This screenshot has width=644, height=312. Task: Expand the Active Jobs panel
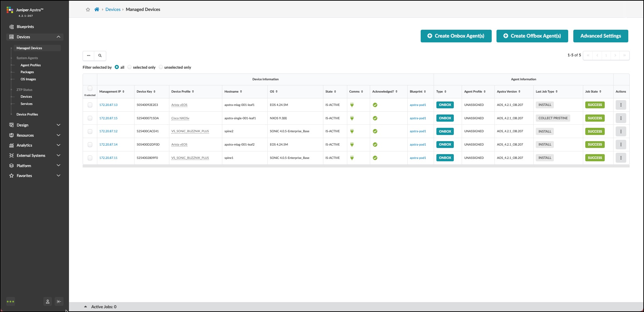pos(86,307)
